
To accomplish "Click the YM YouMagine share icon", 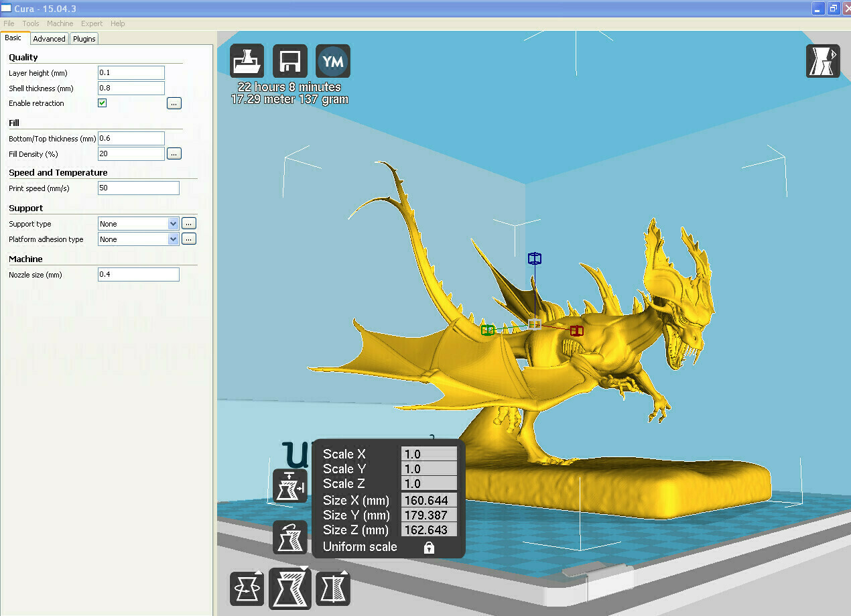I will 333,62.
